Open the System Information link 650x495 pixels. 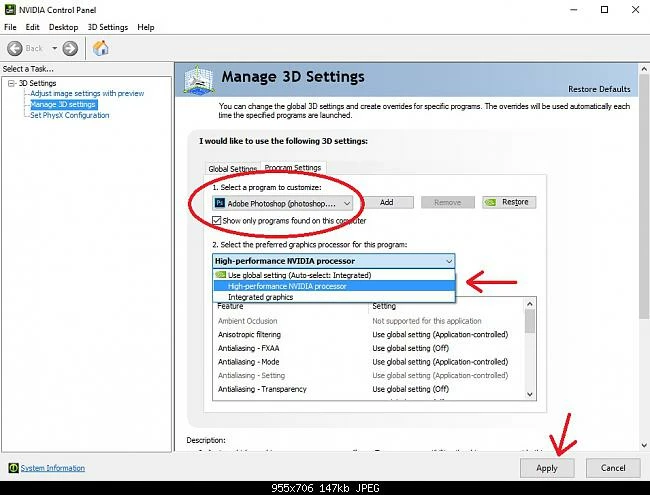(x=53, y=468)
